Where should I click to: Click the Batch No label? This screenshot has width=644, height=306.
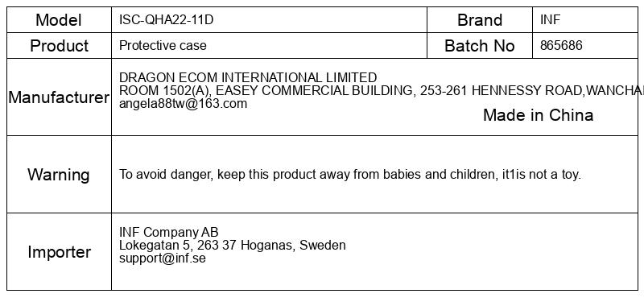480,46
